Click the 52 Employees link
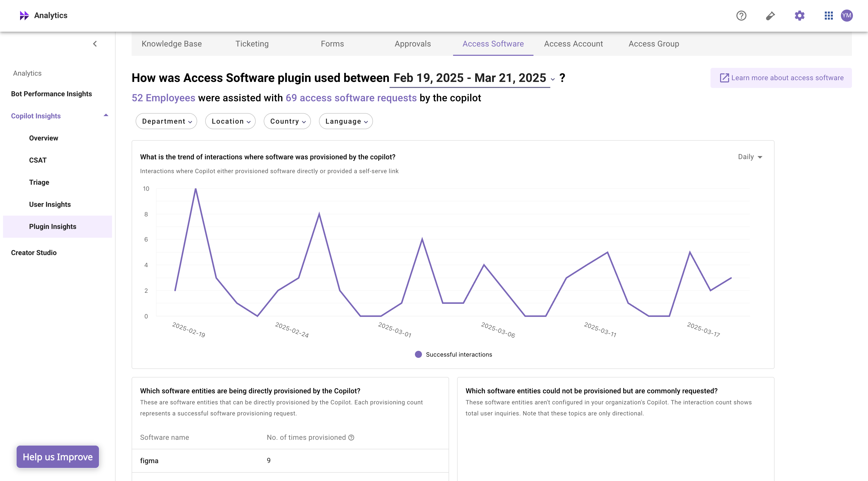Viewport: 868px width, 481px height. (x=164, y=98)
